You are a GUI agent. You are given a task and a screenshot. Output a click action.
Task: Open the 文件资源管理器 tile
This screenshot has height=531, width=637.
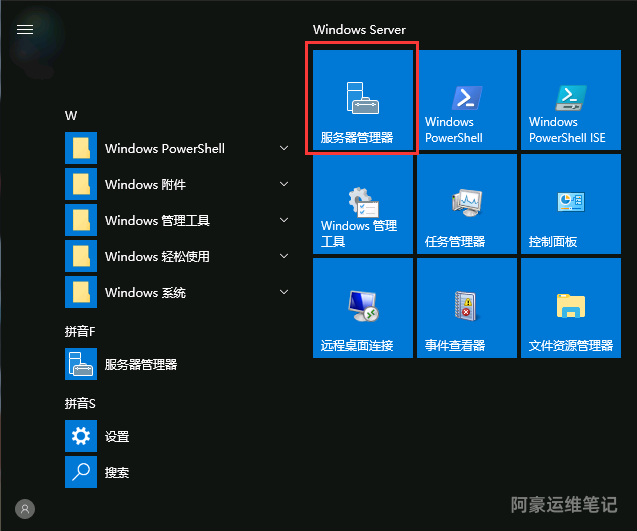(x=570, y=308)
